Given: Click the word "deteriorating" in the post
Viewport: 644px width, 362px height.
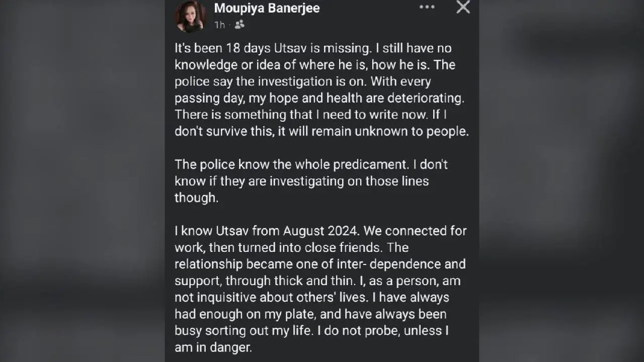Looking at the screenshot, I should 427,98.
